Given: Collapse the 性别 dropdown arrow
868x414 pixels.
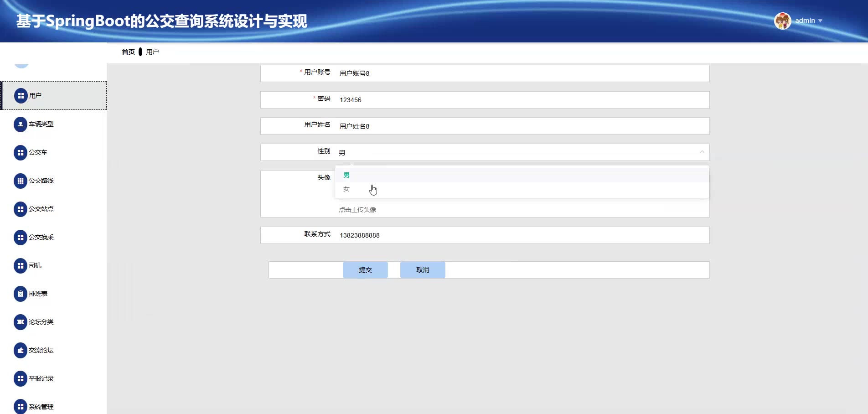Looking at the screenshot, I should [x=702, y=152].
